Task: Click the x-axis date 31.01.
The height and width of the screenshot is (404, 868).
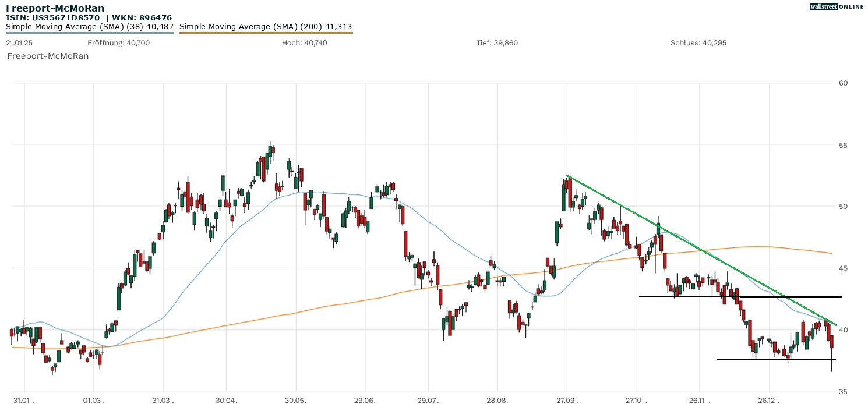Action: pyautogui.click(x=25, y=400)
